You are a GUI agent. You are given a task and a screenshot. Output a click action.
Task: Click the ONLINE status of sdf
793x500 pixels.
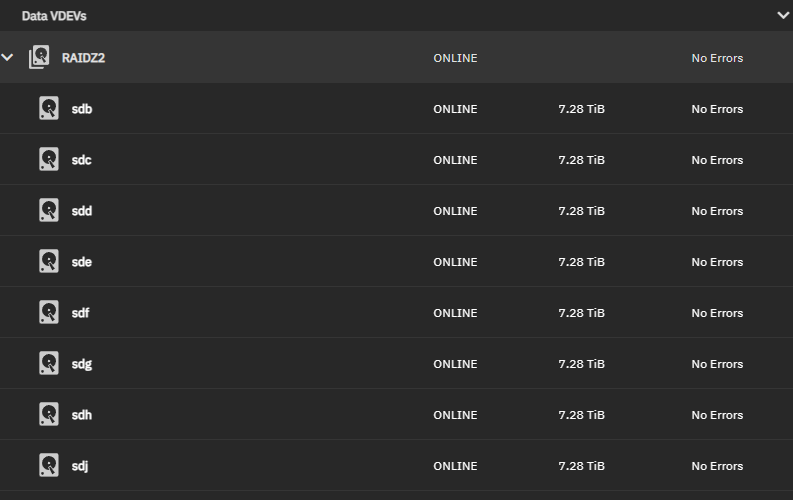point(455,313)
